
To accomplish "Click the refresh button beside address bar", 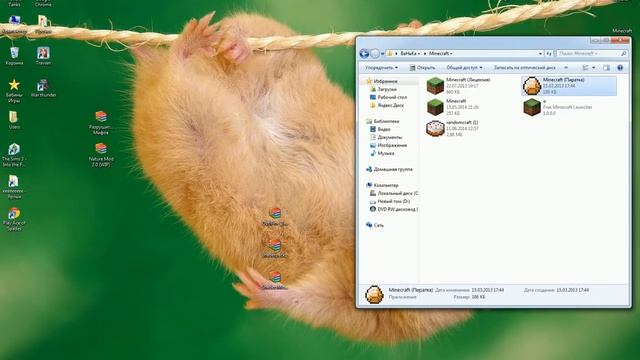I will [549, 53].
